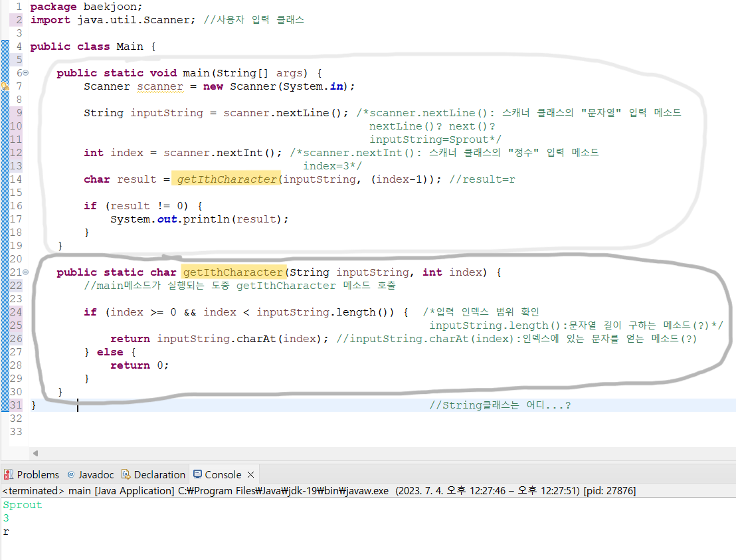
Task: Click the terminated main launch status line
Action: pyautogui.click(x=320, y=491)
